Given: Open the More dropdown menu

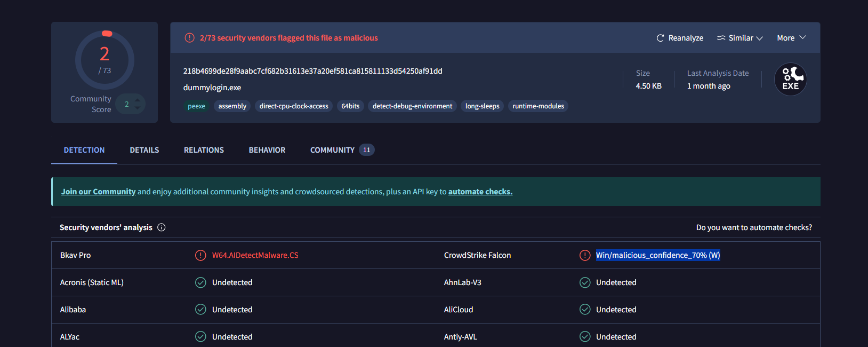Looking at the screenshot, I should click(x=791, y=38).
